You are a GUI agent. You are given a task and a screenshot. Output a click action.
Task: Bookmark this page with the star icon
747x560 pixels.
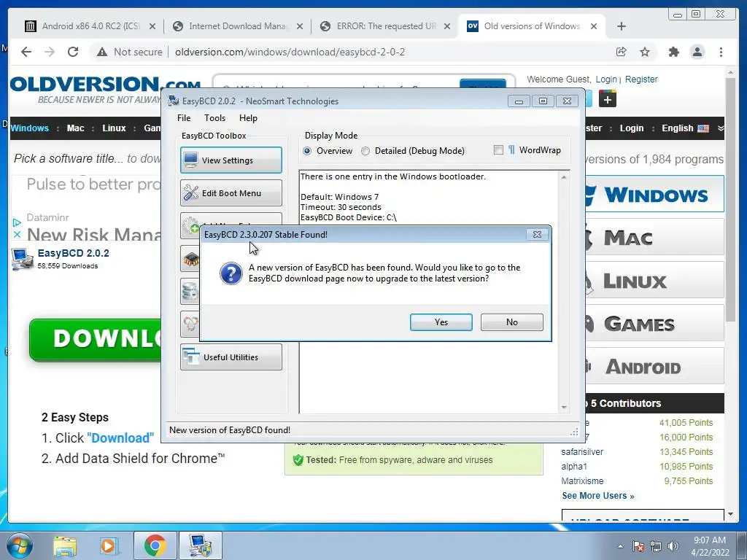(x=645, y=52)
